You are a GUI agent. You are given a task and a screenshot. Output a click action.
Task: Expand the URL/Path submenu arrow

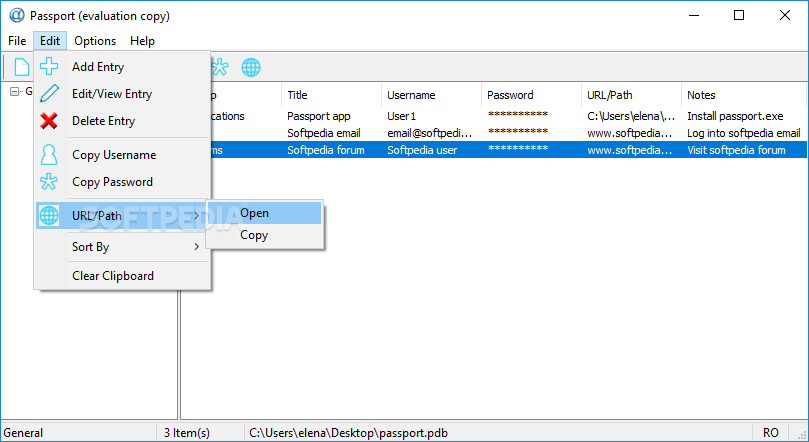coord(197,216)
